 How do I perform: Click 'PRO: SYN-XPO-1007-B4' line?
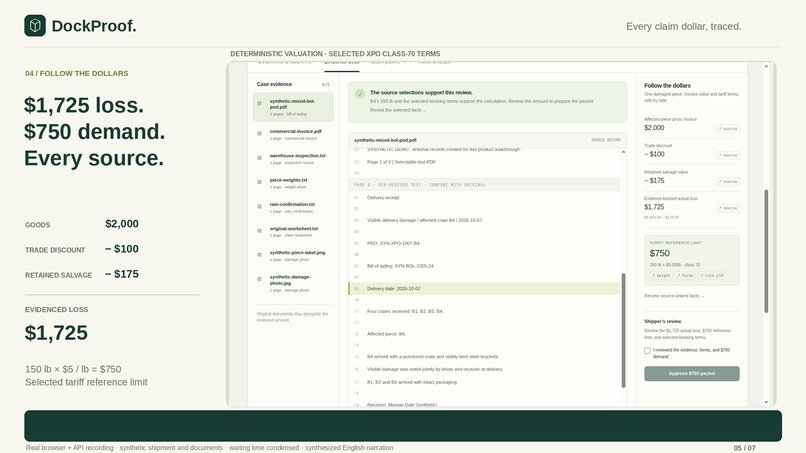[393, 243]
